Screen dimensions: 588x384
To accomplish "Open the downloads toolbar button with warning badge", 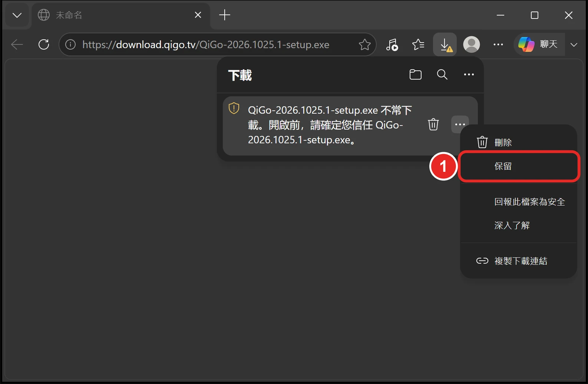I will click(445, 45).
